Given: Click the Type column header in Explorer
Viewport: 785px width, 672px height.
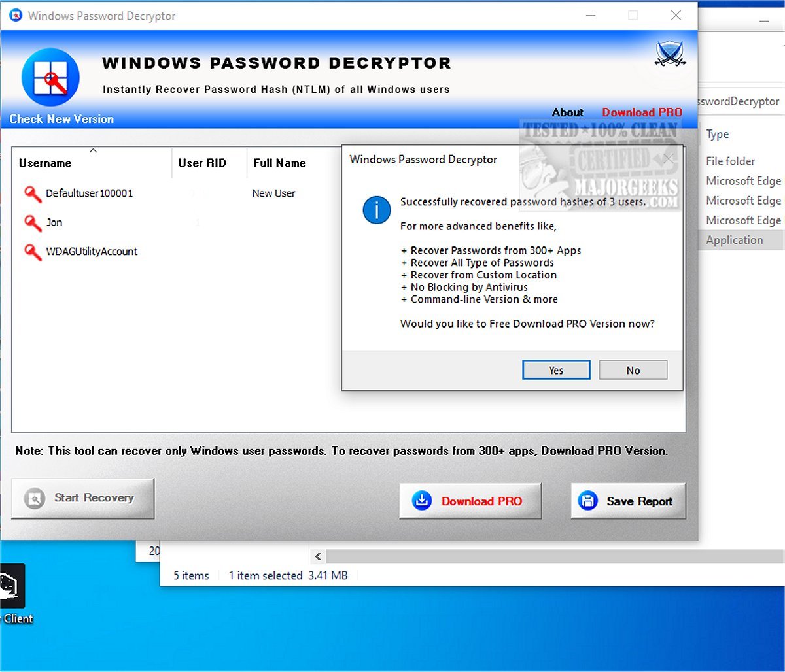Looking at the screenshot, I should click(x=717, y=134).
